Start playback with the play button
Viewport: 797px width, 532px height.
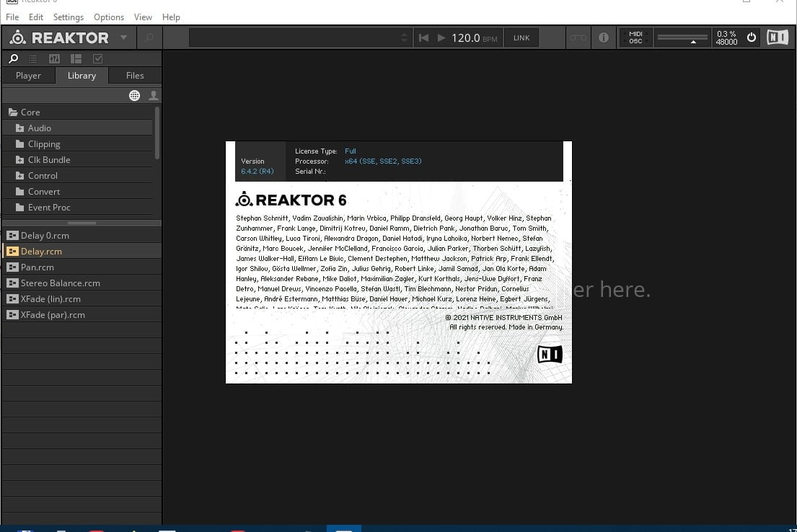point(441,37)
